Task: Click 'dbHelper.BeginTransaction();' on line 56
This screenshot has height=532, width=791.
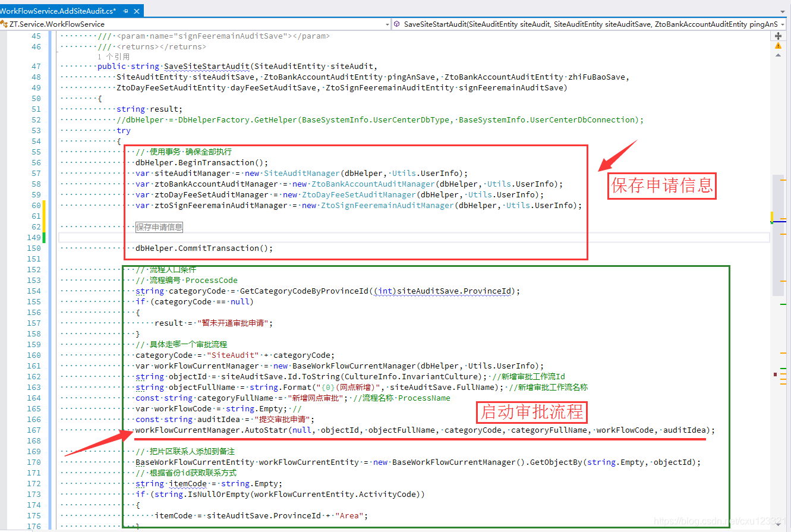Action: 202,162
